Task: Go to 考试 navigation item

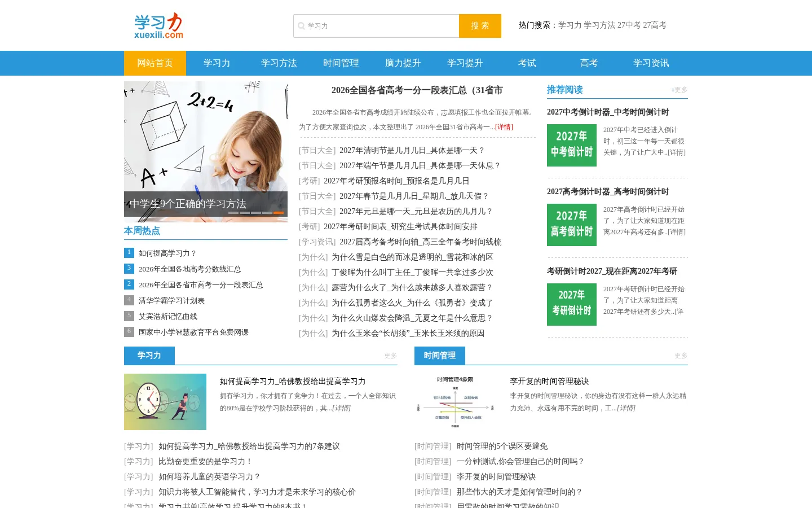Action: pos(527,63)
